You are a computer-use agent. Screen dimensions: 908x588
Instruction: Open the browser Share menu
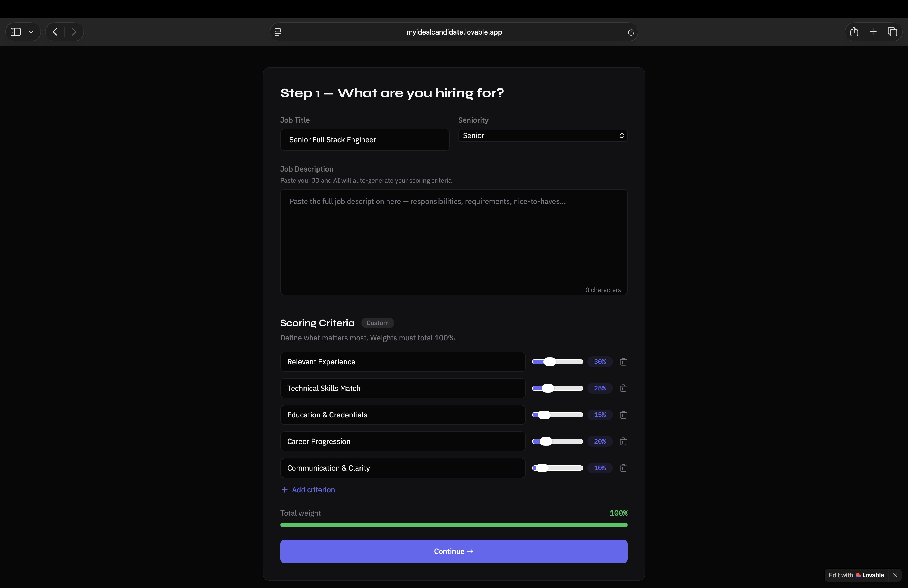coord(854,32)
